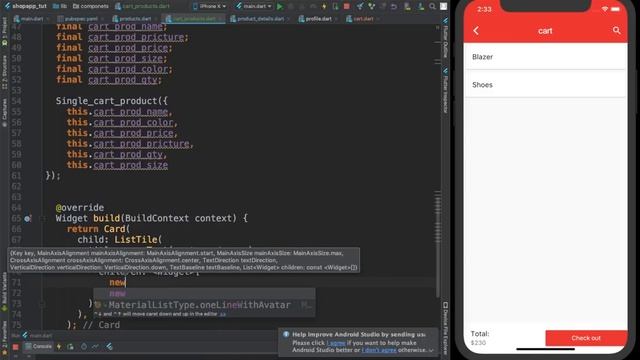
Task: Click the components folder breadcrumb
Action: pyautogui.click(x=91, y=6)
